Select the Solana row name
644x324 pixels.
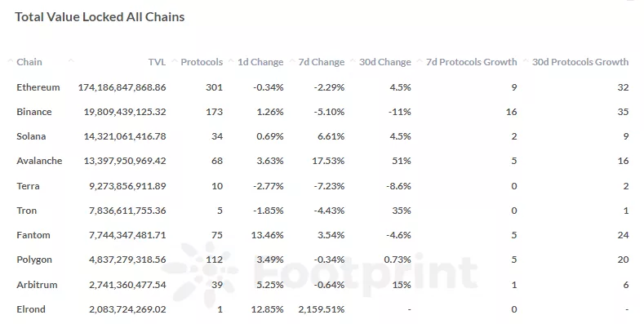(31, 136)
